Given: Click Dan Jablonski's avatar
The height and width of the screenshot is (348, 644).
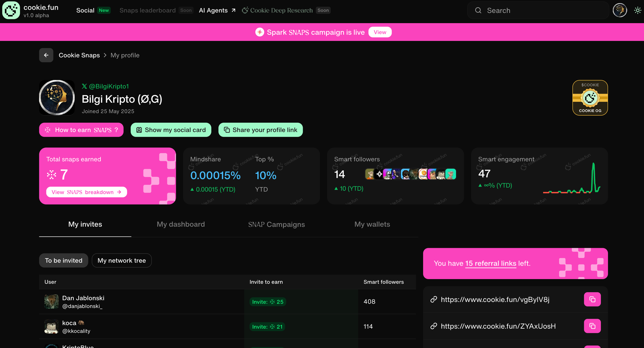Looking at the screenshot, I should click(51, 302).
